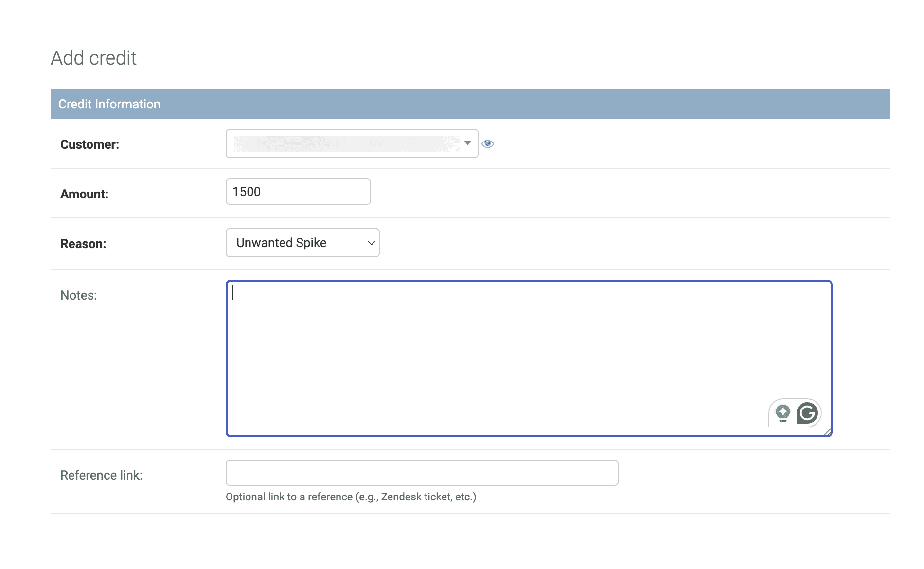Screen dimensions: 924x569
Task: Click the Grammarly G icon
Action: (x=806, y=413)
